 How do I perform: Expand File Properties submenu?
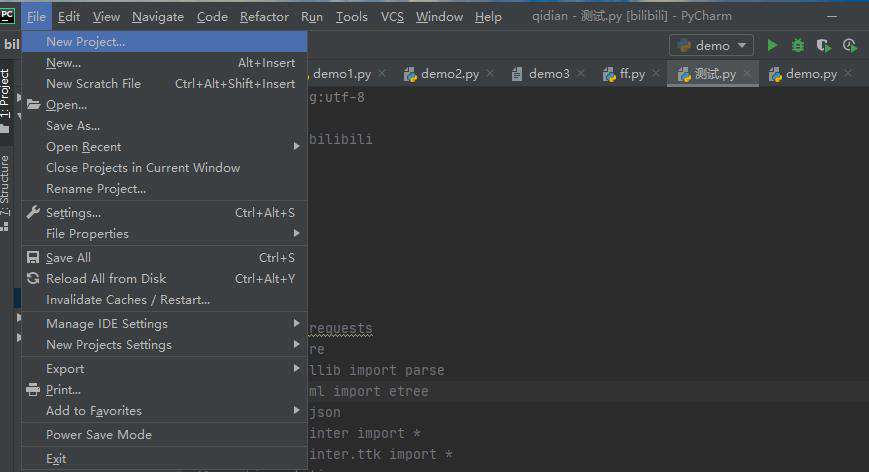(165, 234)
